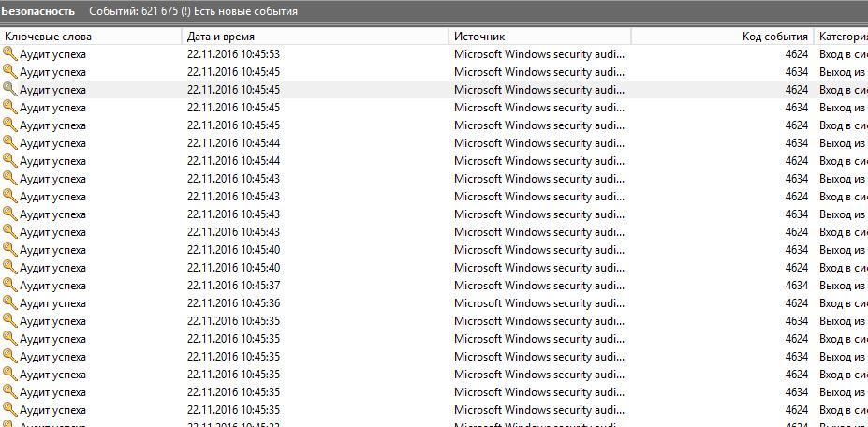Click the key icon of the 10:45:37 event

coord(10,286)
